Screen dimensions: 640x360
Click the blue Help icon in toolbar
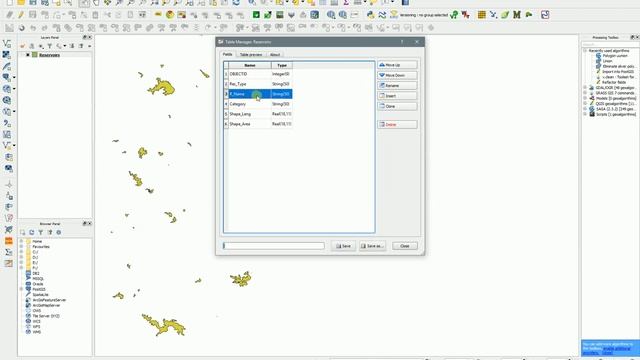pyautogui.click(x=405, y=3)
